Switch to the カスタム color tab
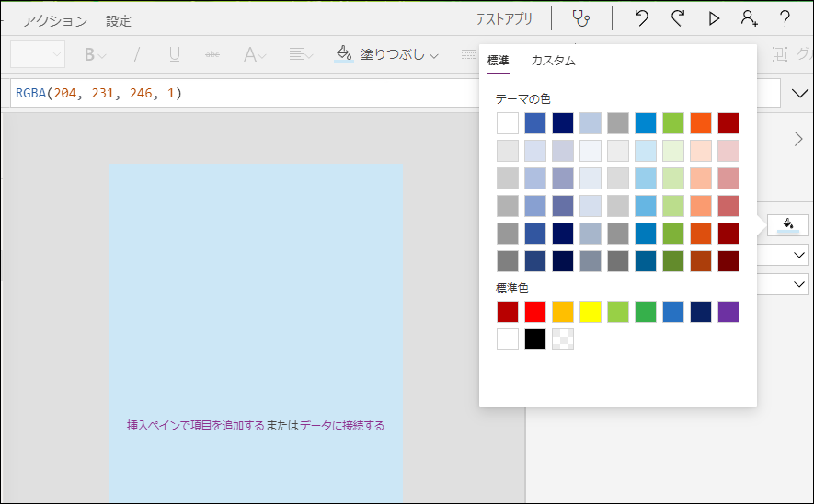This screenshot has height=504, width=814. click(x=553, y=61)
